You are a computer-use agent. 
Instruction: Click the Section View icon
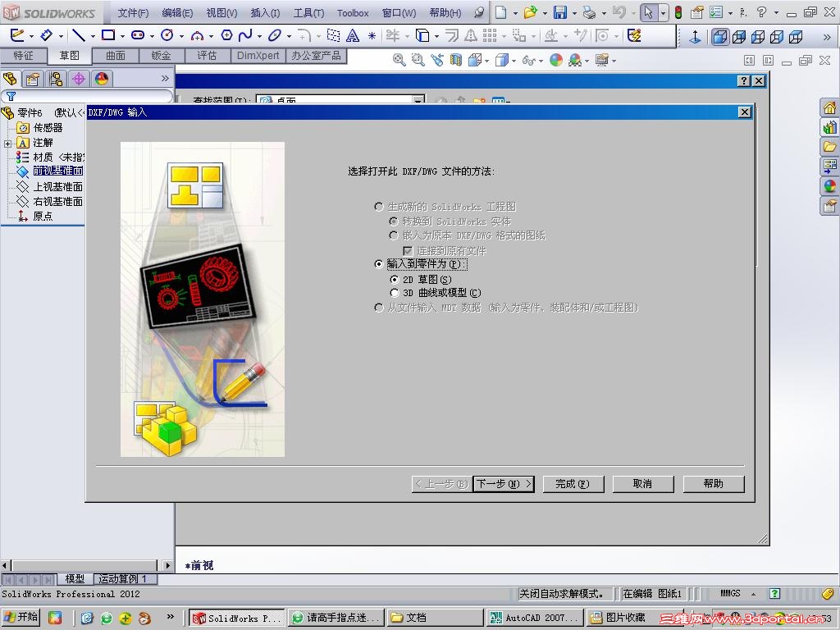pos(456,60)
